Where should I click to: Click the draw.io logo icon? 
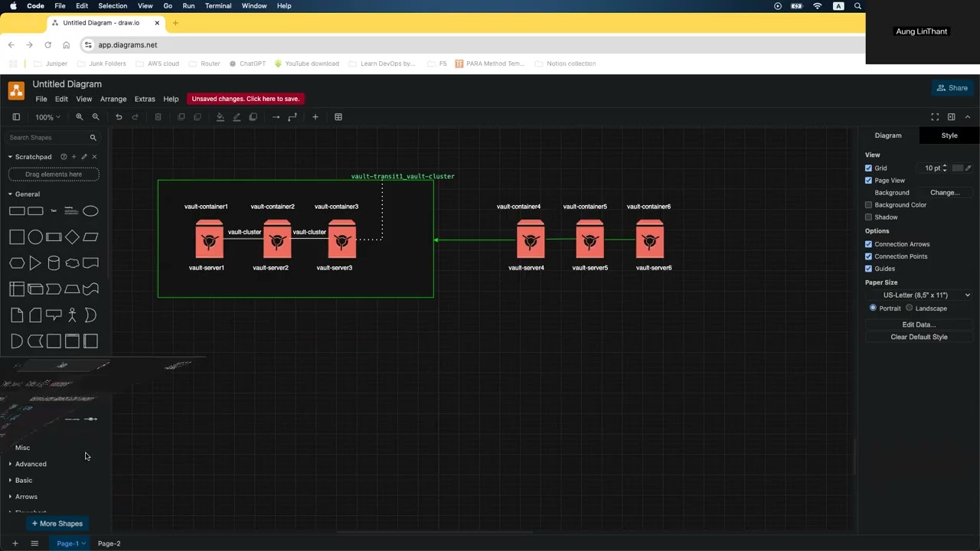click(16, 90)
